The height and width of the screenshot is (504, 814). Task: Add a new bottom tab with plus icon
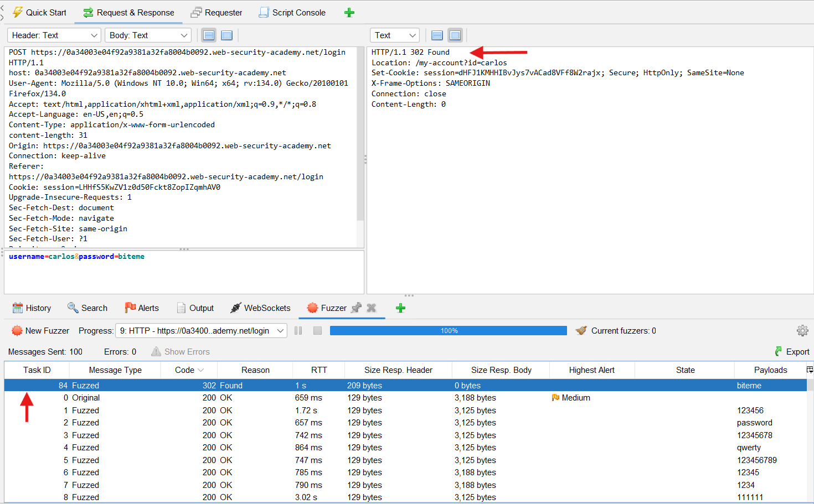[x=400, y=308]
